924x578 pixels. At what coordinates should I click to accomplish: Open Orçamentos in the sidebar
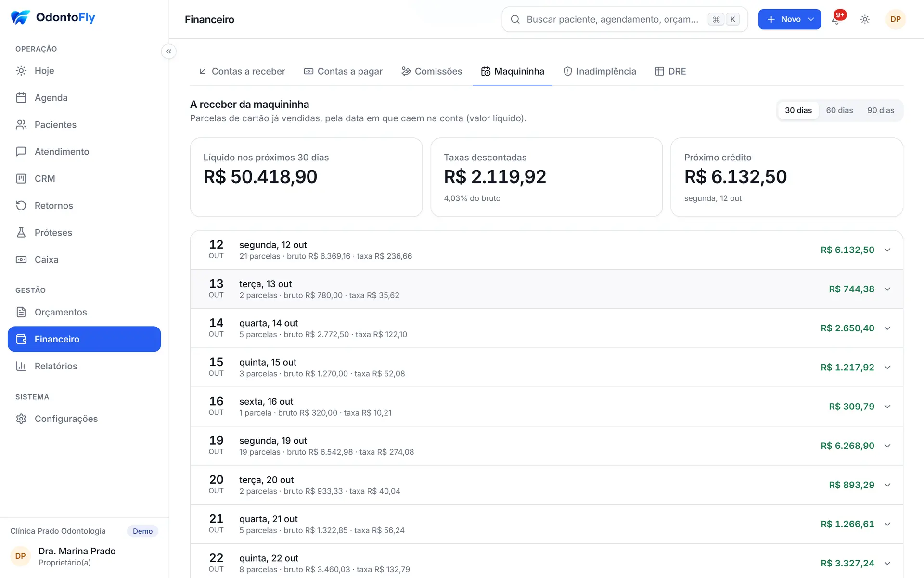[x=84, y=312]
